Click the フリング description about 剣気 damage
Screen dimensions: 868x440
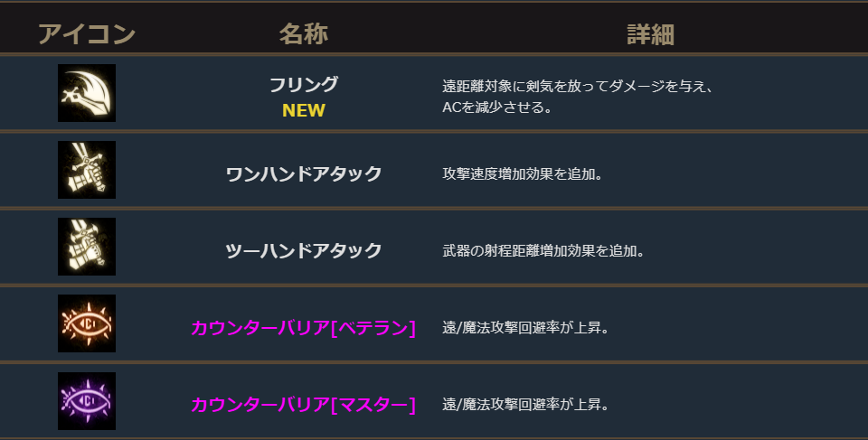[x=579, y=88]
